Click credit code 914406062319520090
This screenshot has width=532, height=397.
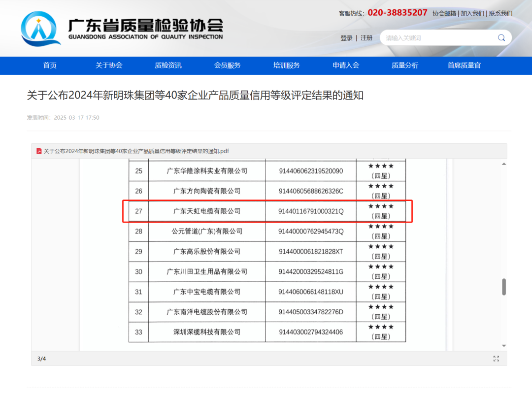[311, 171]
